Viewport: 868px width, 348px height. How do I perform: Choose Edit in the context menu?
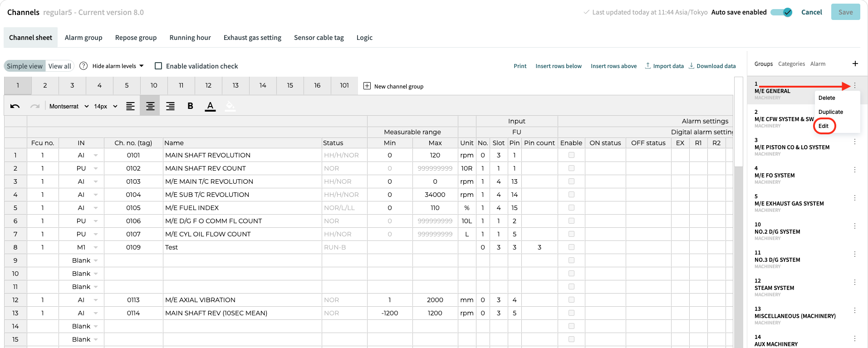pyautogui.click(x=824, y=126)
